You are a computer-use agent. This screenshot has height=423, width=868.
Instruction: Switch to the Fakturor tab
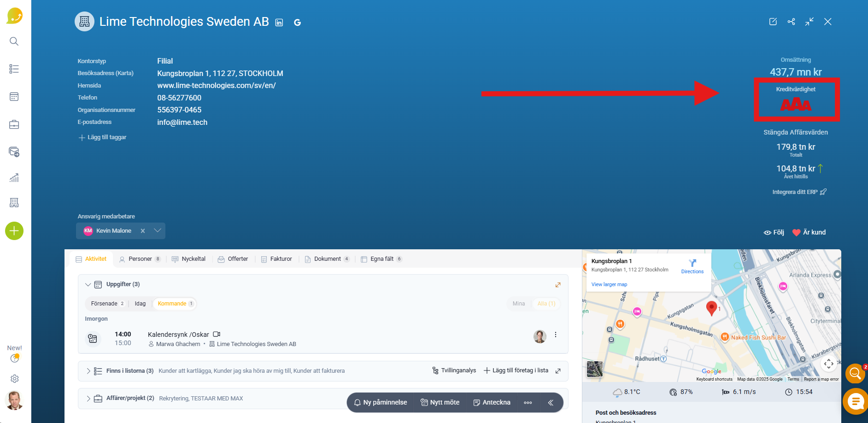276,259
